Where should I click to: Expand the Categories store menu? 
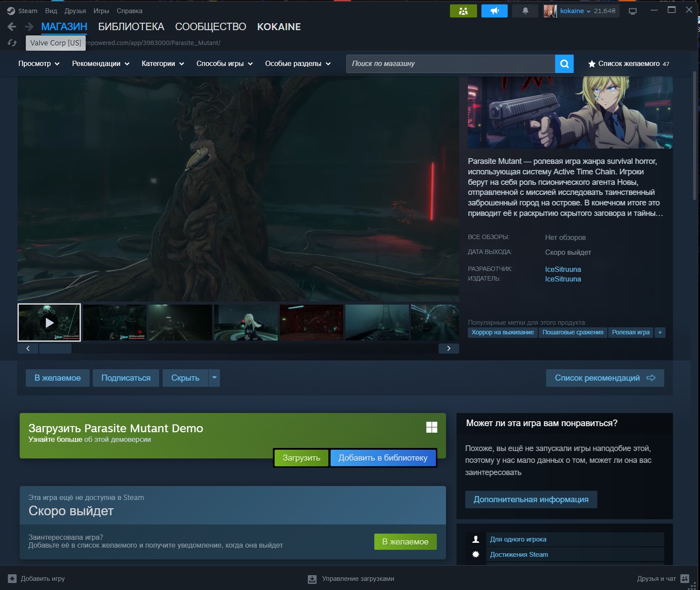pos(163,64)
